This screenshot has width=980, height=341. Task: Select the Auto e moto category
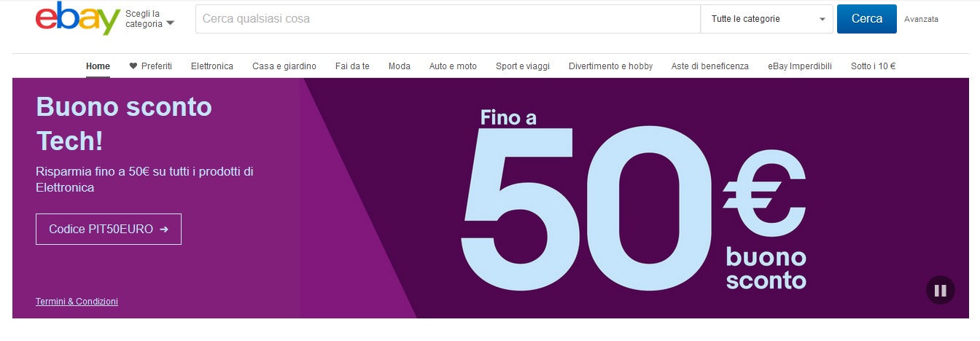pos(453,66)
